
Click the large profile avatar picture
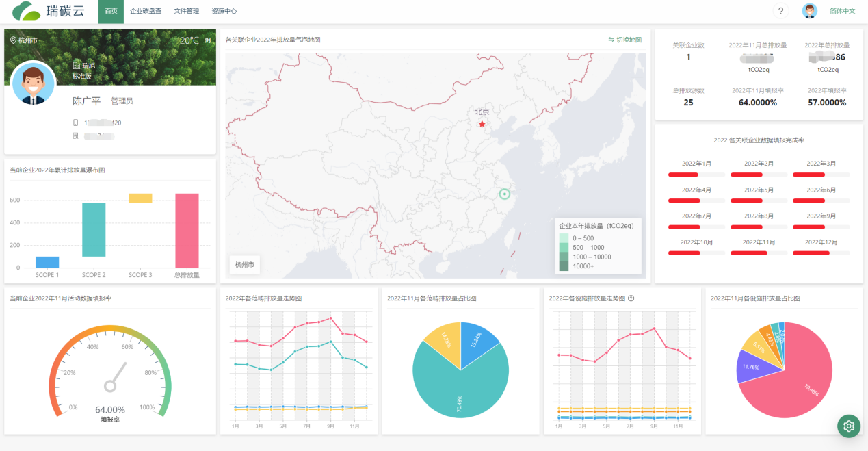(34, 83)
